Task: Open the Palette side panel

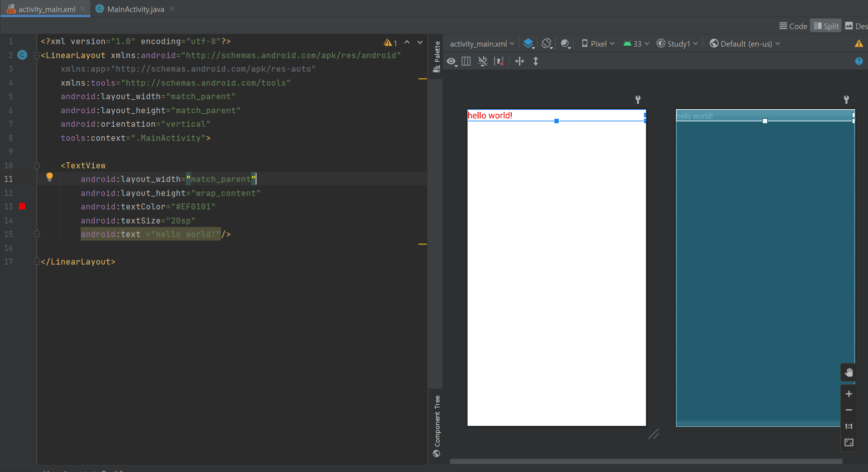Action: point(437,57)
